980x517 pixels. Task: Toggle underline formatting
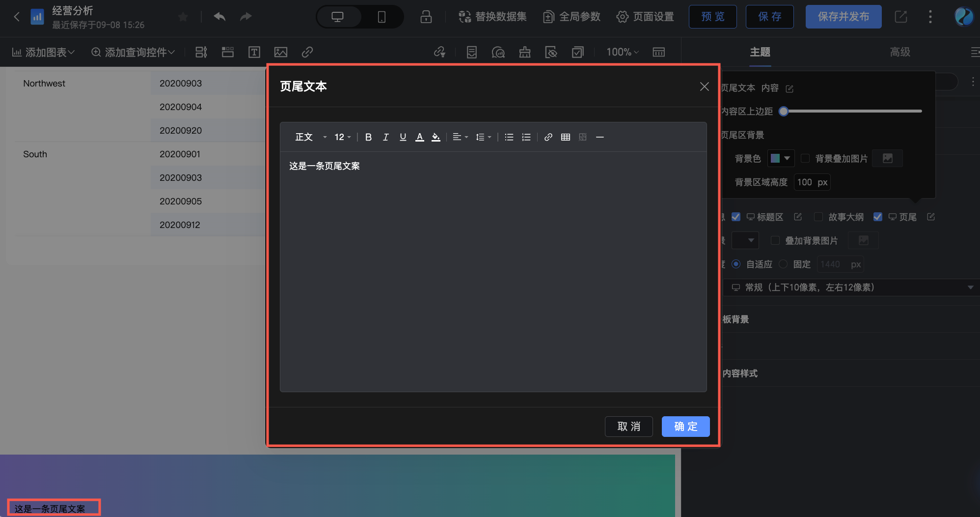pos(403,137)
